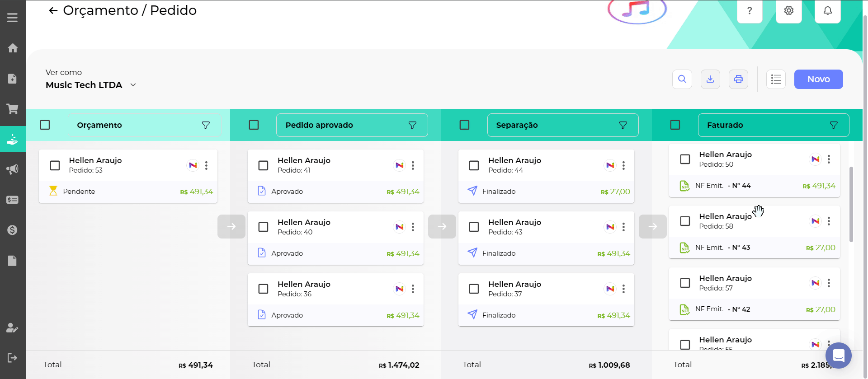The height and width of the screenshot is (379, 868).
Task: Check the select-all box in Separação column
Action: click(464, 125)
